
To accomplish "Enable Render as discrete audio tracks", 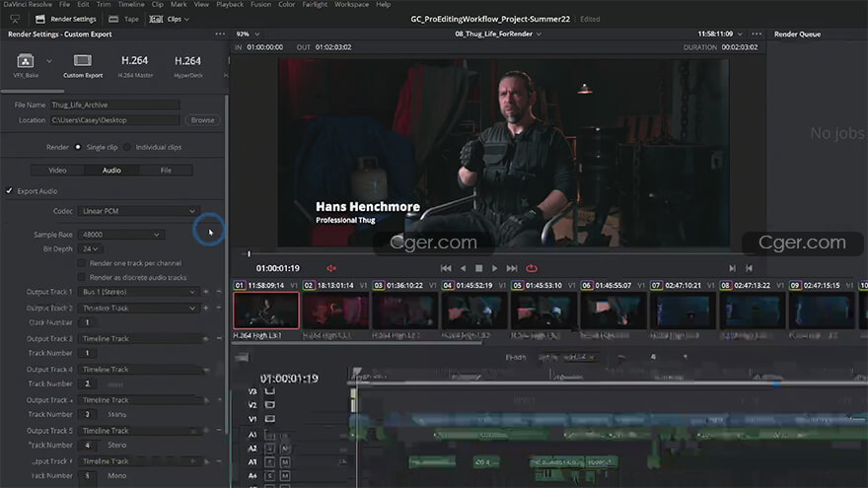I will [82, 278].
